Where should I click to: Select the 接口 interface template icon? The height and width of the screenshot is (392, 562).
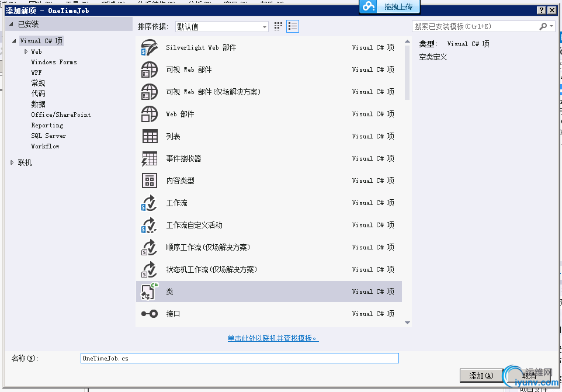pos(150,314)
